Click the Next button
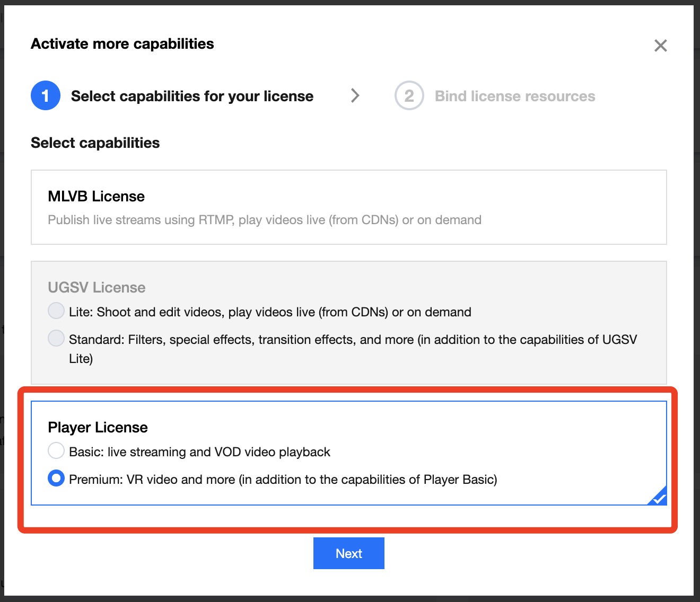The image size is (700, 602). [348, 553]
